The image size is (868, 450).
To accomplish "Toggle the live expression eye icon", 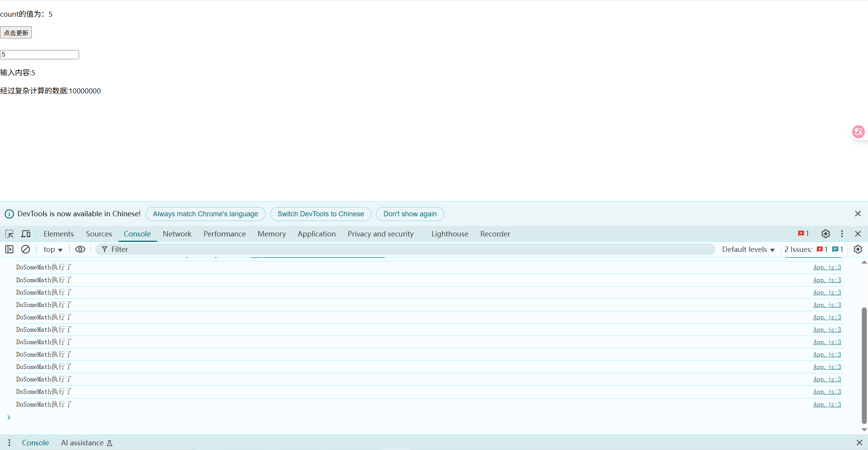I will (x=80, y=249).
